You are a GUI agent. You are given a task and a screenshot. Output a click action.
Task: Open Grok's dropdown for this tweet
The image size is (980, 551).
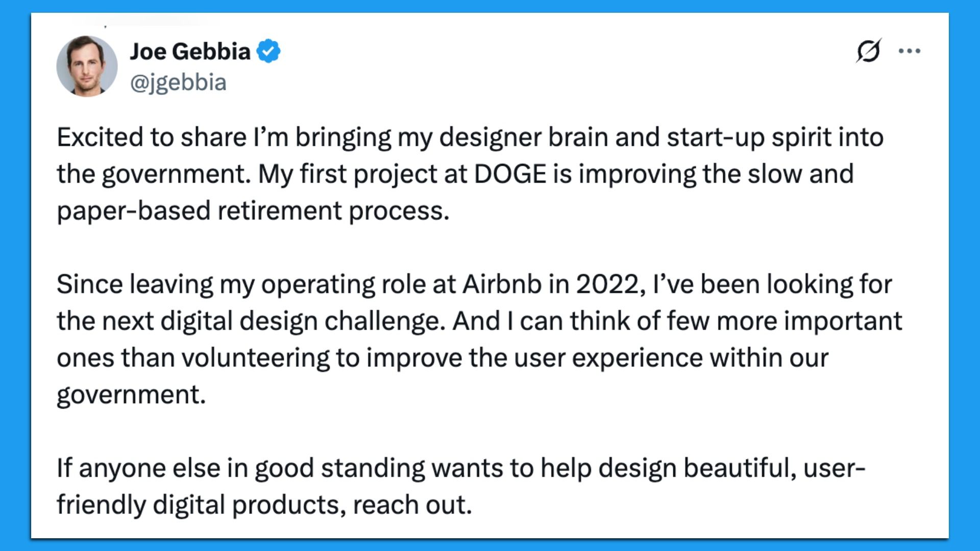pyautogui.click(x=869, y=51)
